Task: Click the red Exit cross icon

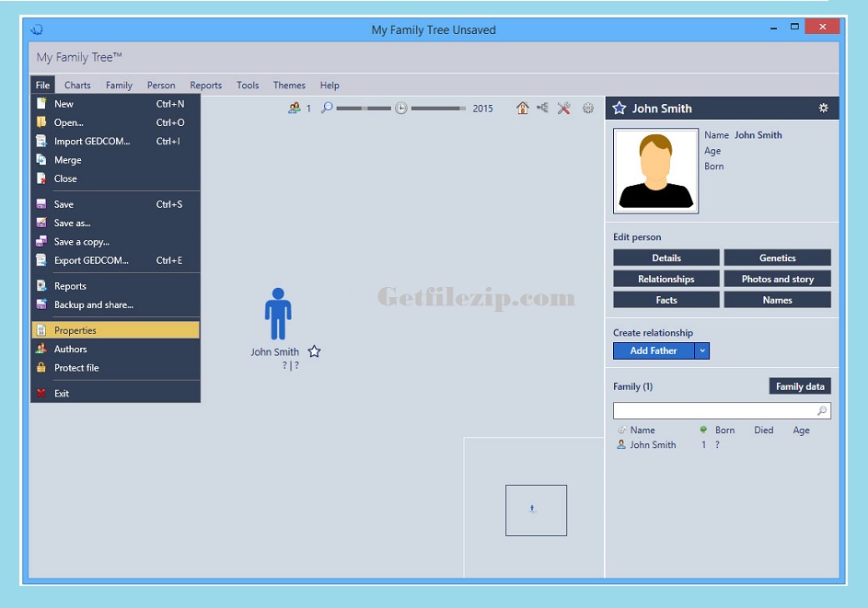Action: click(x=41, y=394)
